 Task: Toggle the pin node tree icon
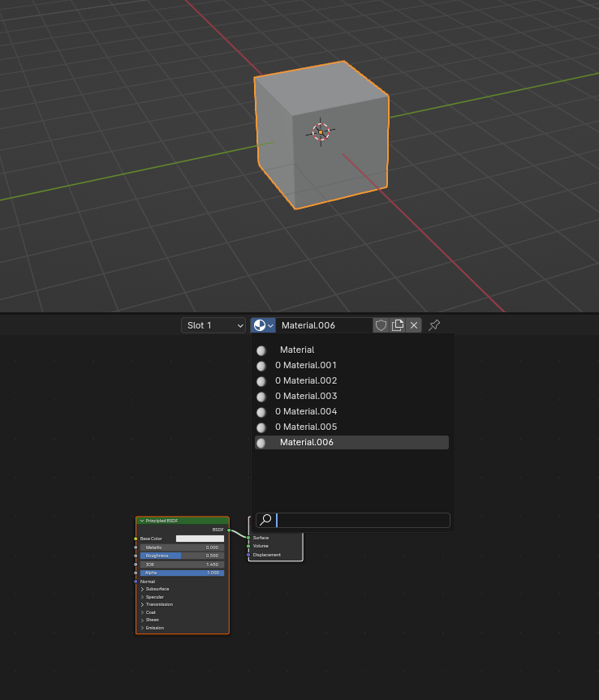(x=433, y=325)
